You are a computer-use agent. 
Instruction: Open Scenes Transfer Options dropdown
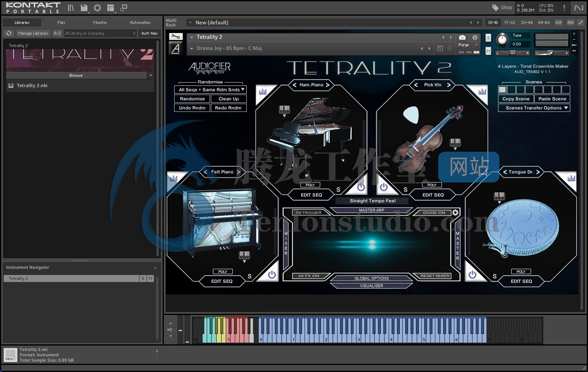point(534,108)
